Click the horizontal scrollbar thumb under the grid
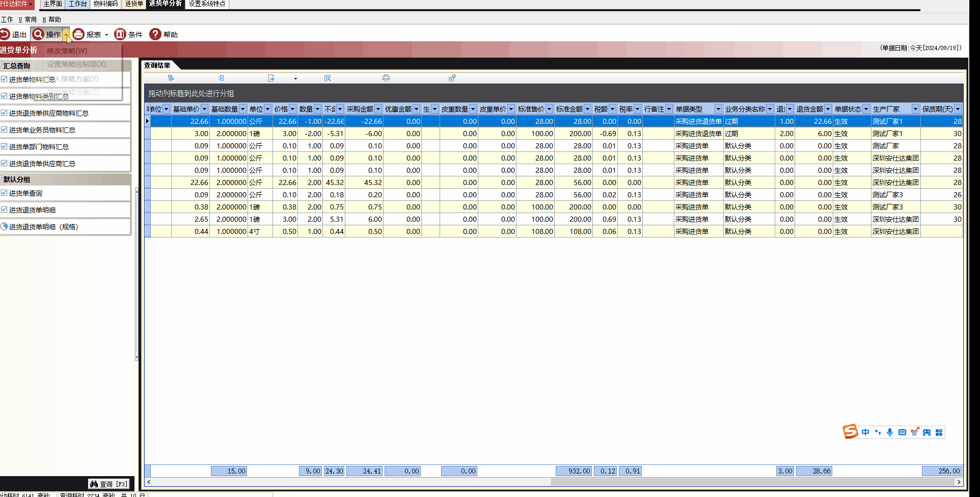Screen dimensions: 980x497 [753, 482]
